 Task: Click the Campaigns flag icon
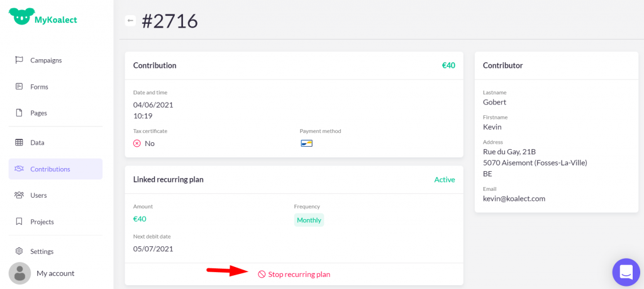pos(19,60)
